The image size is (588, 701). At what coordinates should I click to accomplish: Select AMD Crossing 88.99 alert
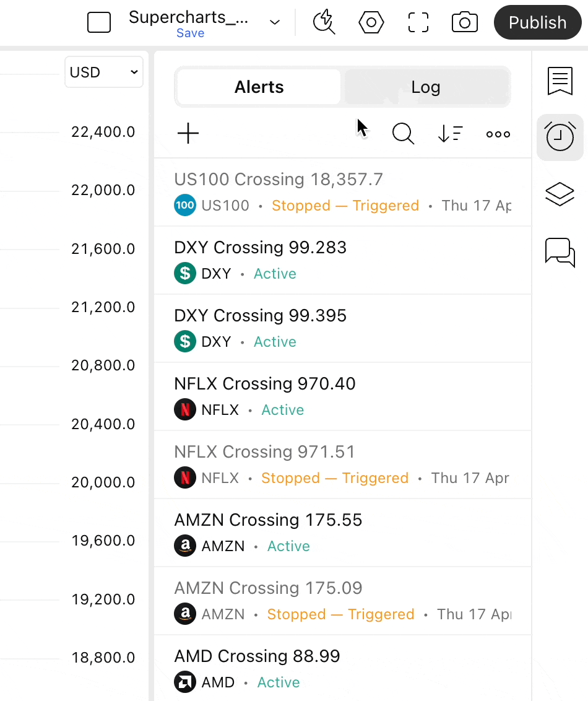pos(343,668)
